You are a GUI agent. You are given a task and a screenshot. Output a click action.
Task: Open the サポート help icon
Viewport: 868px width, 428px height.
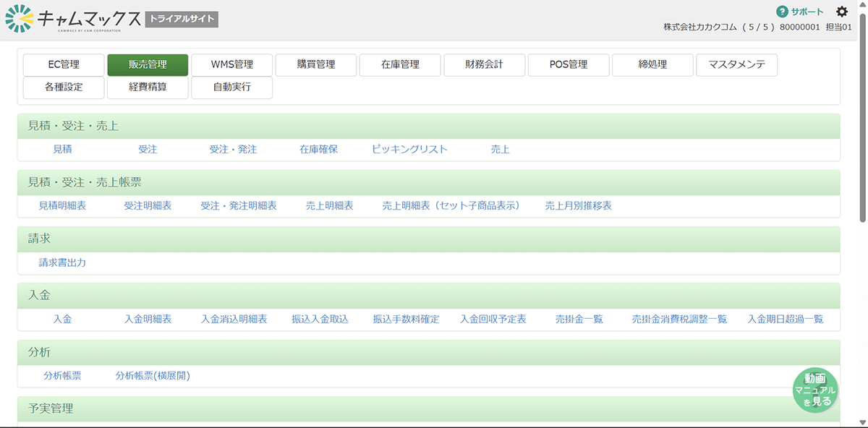(782, 12)
